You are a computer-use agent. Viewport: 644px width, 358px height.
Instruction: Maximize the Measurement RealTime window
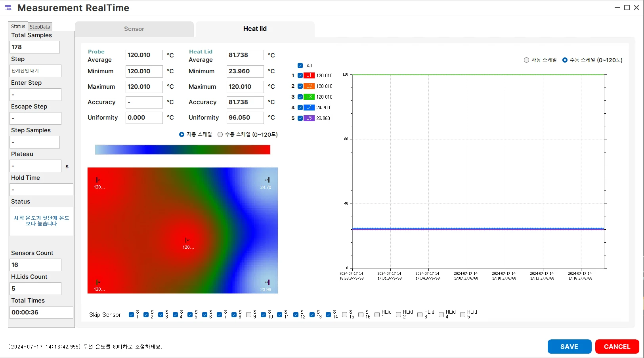pos(627,8)
